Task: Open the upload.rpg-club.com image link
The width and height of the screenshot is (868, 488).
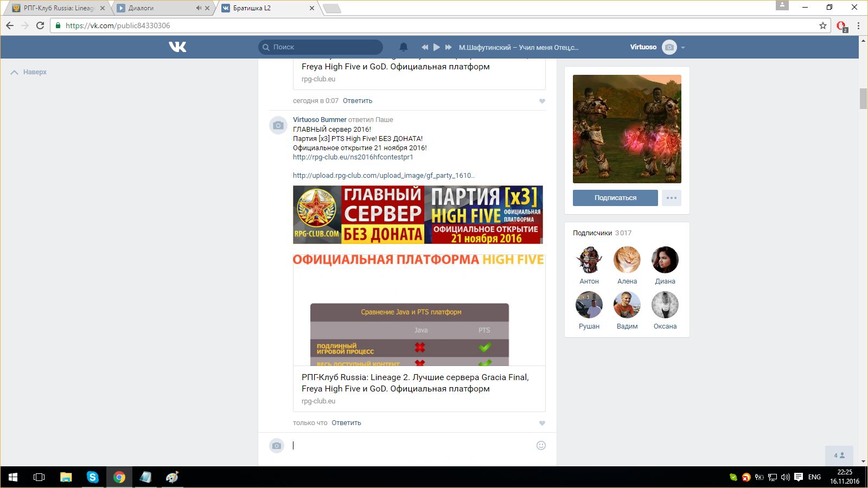Action: [x=384, y=176]
